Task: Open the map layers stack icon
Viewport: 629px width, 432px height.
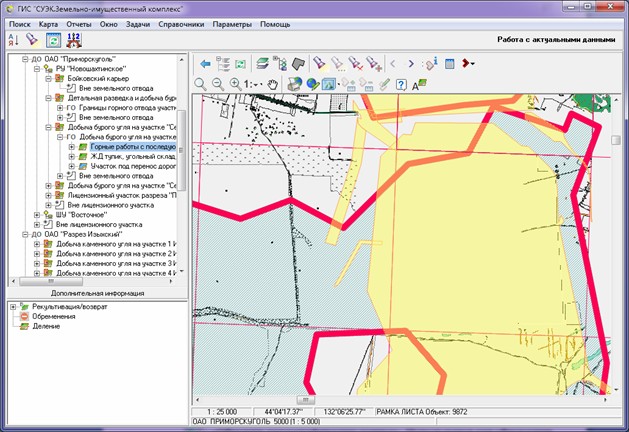Action: (x=260, y=63)
